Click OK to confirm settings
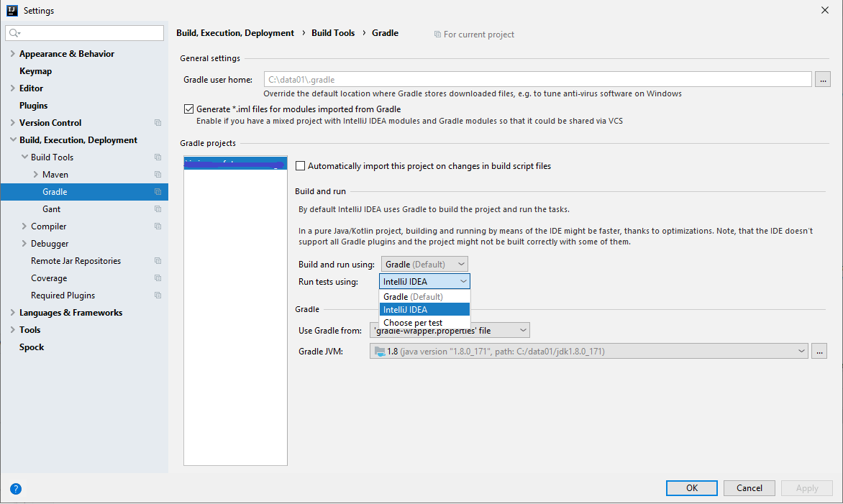Viewport: 843px width, 504px height. (x=692, y=488)
